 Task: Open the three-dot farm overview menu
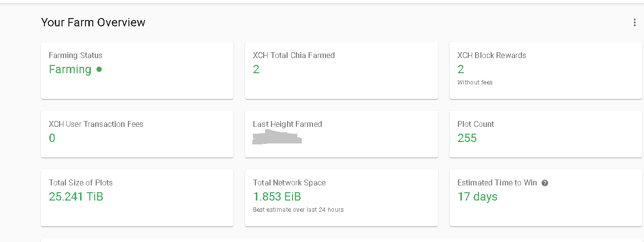coord(634,22)
